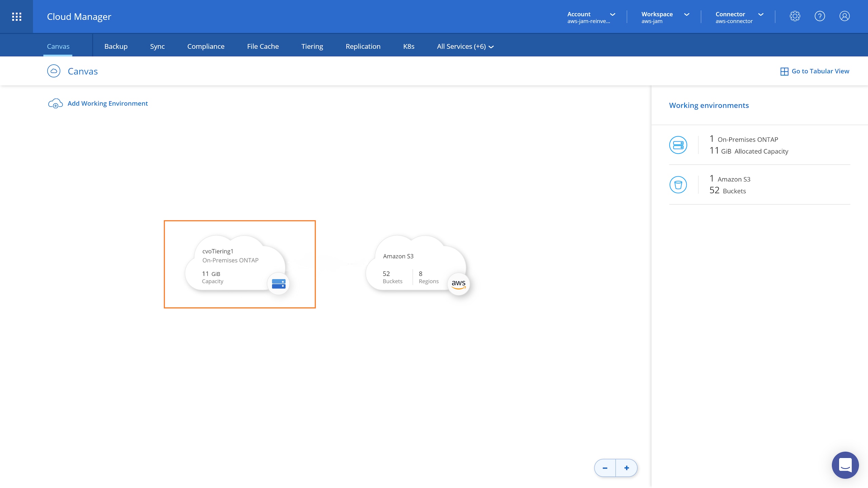Open the app grid launcher icon
This screenshot has width=868, height=488.
click(x=17, y=17)
